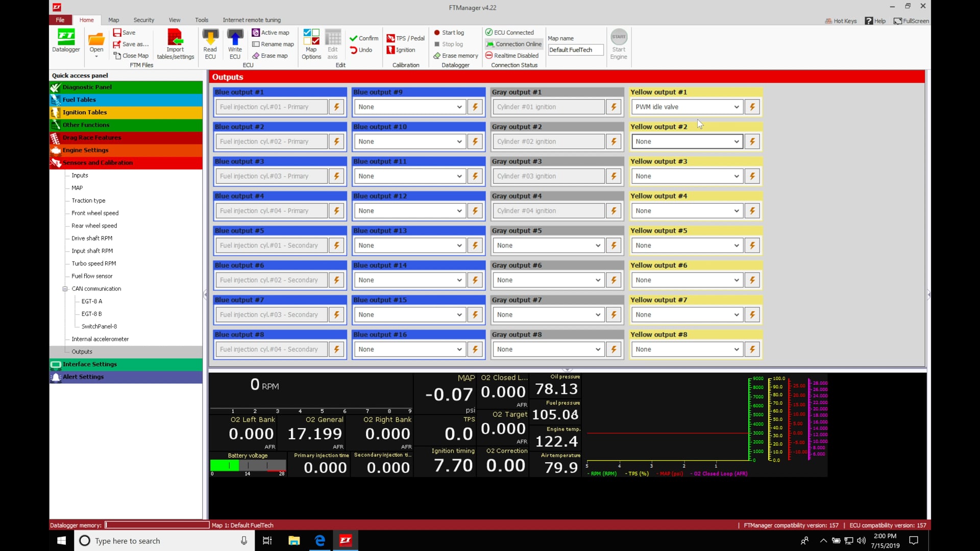Open the Internet remote tuning tab
The width and height of the screenshot is (980, 551).
point(252,20)
